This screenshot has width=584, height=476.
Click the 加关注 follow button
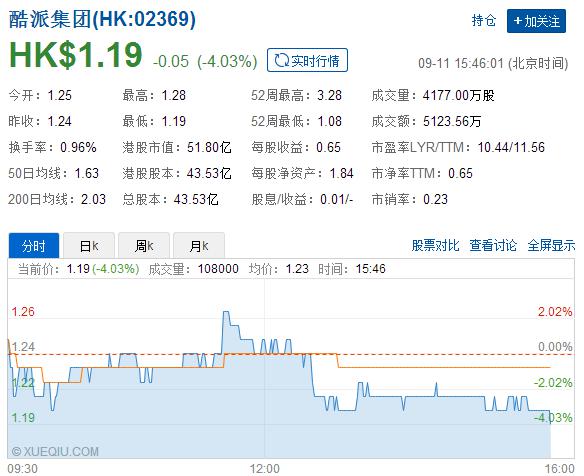pyautogui.click(x=536, y=21)
